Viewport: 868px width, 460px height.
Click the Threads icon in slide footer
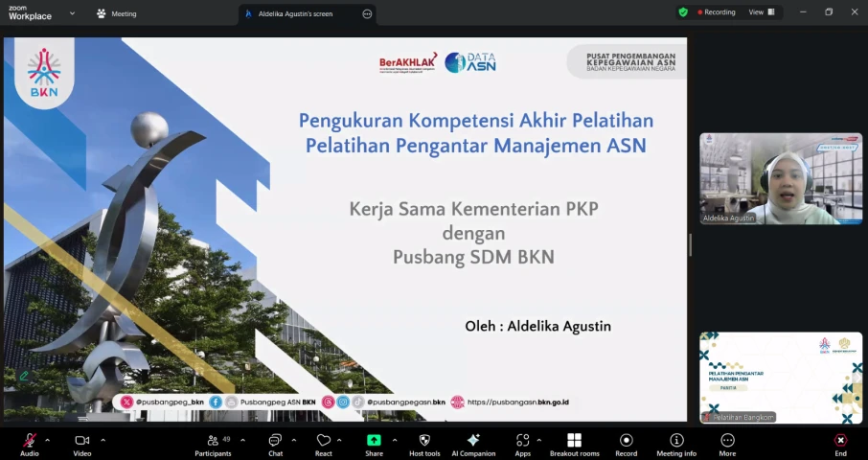328,402
